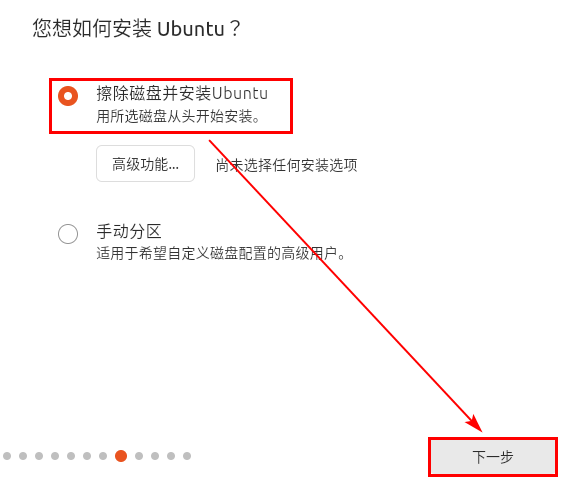This screenshot has width=566, height=483.
Task: Click the eleventh progress dot
Action: point(171,456)
